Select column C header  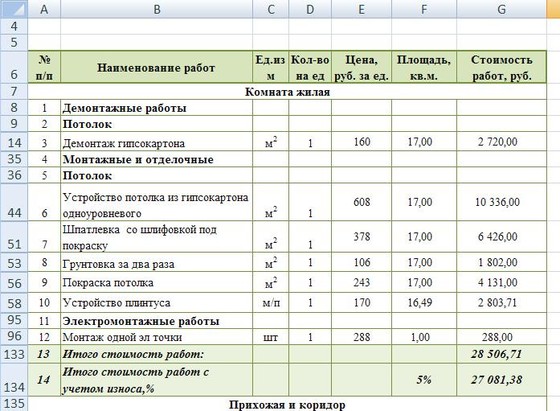coord(270,9)
